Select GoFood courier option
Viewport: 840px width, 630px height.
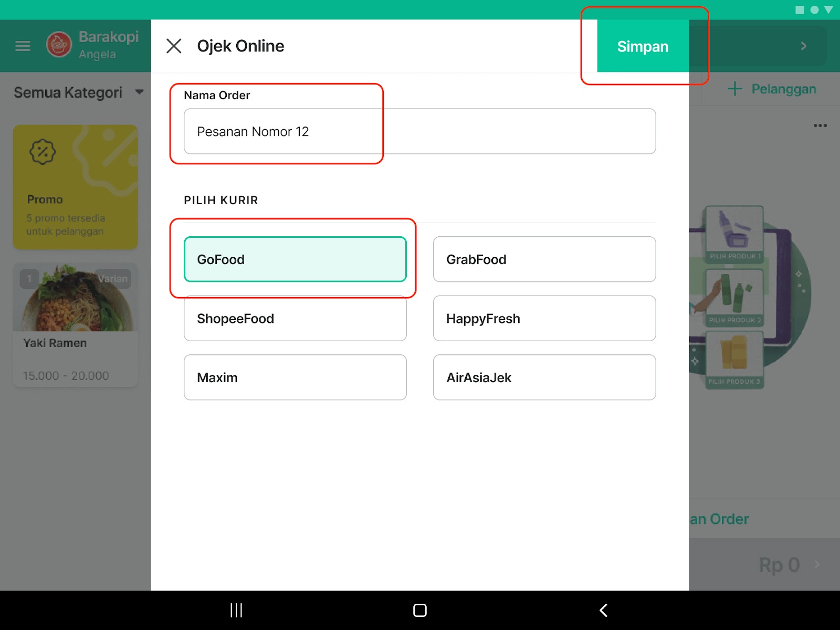click(295, 259)
